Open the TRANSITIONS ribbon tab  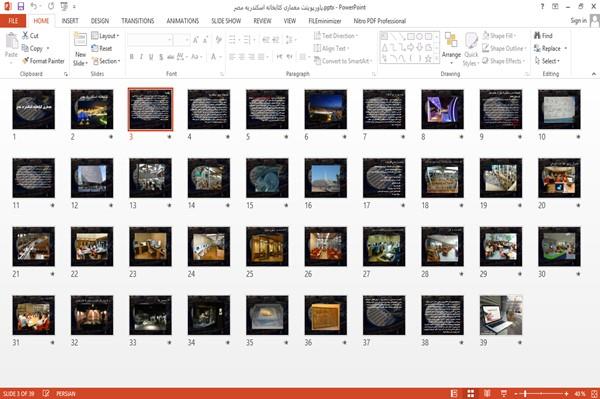(x=138, y=21)
